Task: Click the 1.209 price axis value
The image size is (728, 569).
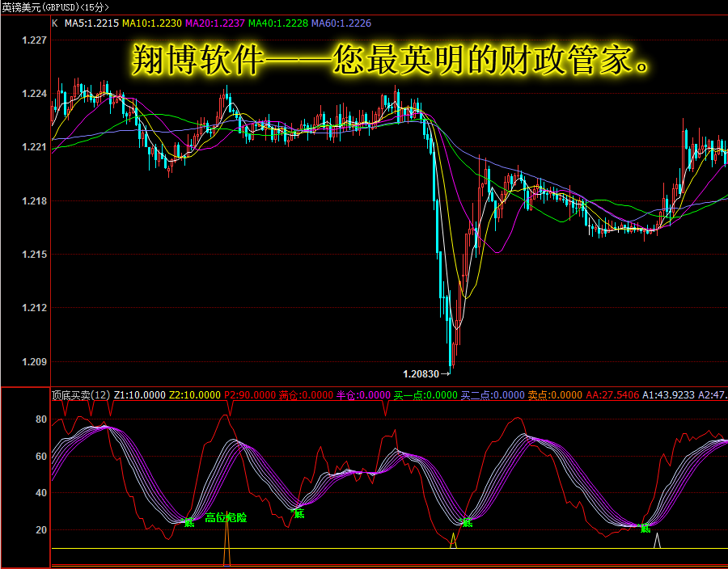Action: 34,361
